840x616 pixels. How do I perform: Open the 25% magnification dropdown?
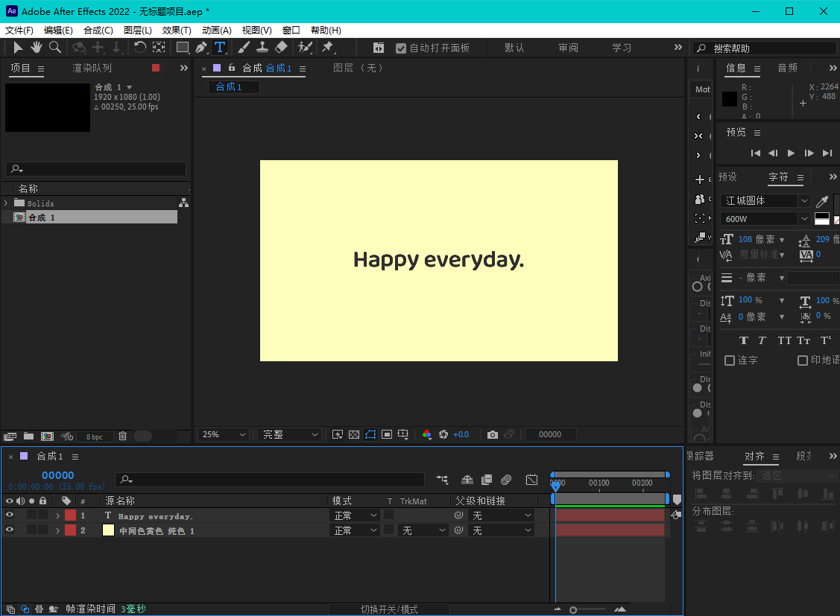click(224, 434)
